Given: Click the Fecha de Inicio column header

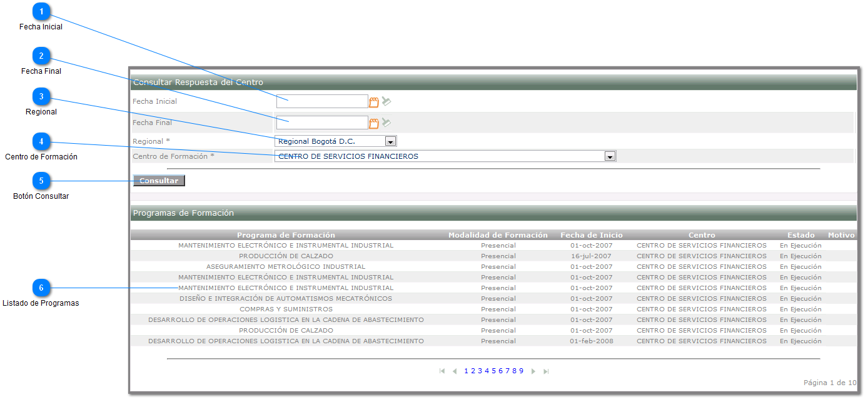Looking at the screenshot, I should pyautogui.click(x=591, y=235).
